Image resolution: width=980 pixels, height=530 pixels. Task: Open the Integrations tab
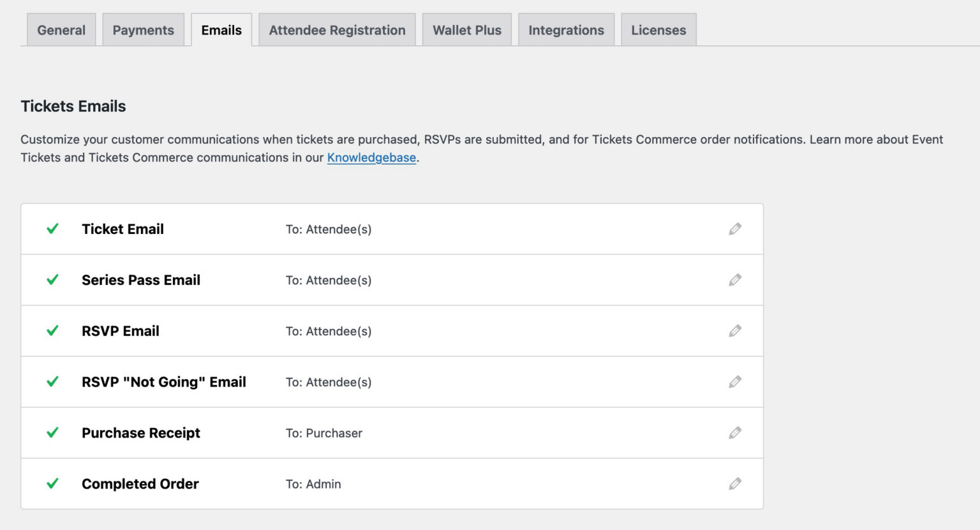[566, 30]
